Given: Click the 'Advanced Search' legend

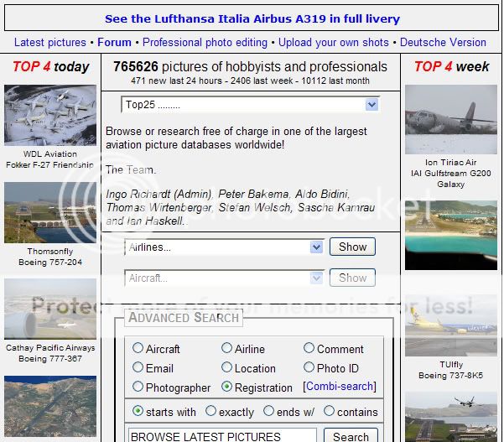Looking at the screenshot, I should tap(184, 318).
